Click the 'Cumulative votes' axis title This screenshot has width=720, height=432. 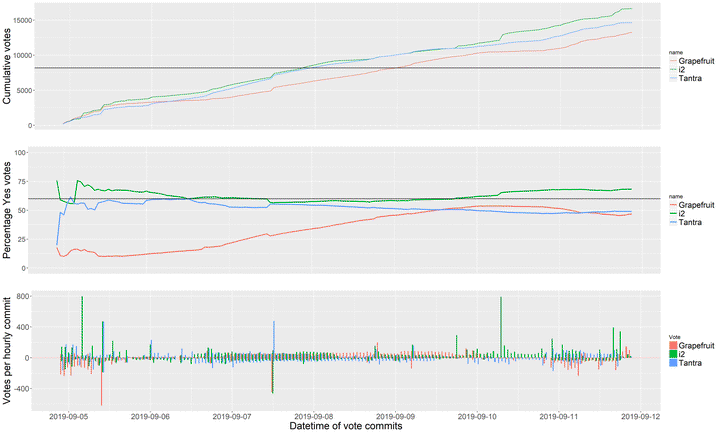(7, 67)
